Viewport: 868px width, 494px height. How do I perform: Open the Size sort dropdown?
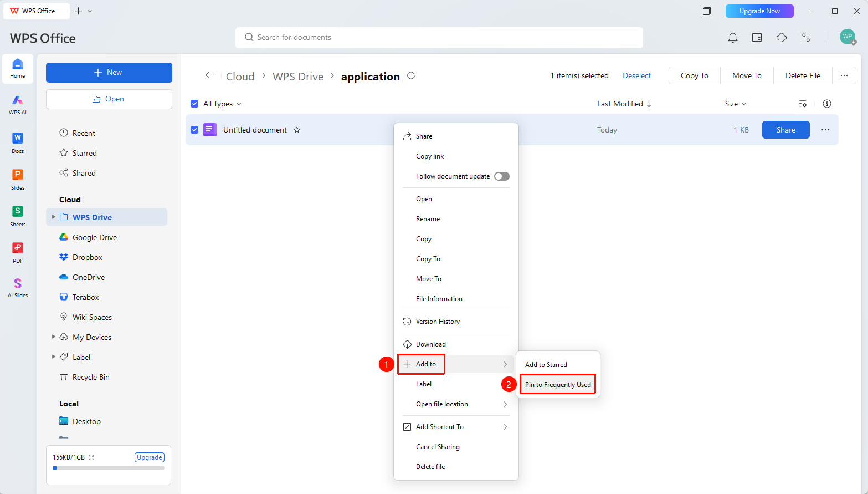coord(736,104)
